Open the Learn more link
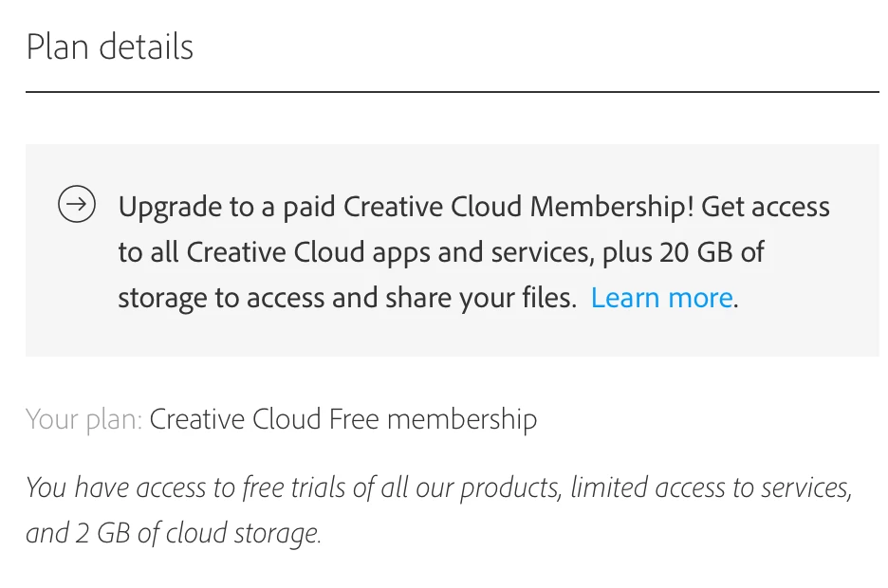Image resolution: width=888 pixels, height=588 pixels. (662, 298)
